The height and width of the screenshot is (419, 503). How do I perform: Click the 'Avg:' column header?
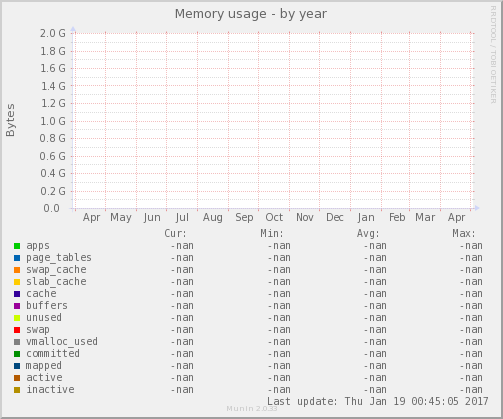pyautogui.click(x=368, y=233)
